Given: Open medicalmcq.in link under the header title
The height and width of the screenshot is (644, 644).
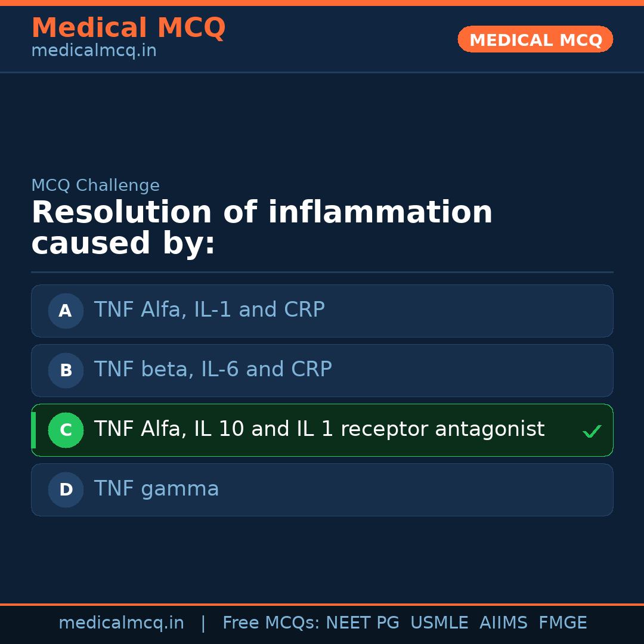Looking at the screenshot, I should pos(94,51).
